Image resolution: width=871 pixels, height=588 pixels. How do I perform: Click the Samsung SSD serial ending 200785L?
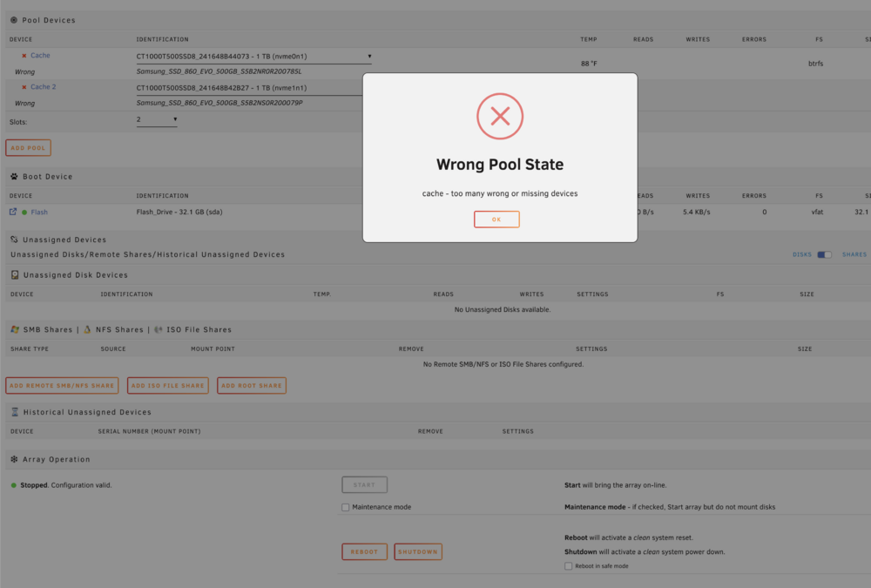pyautogui.click(x=219, y=71)
